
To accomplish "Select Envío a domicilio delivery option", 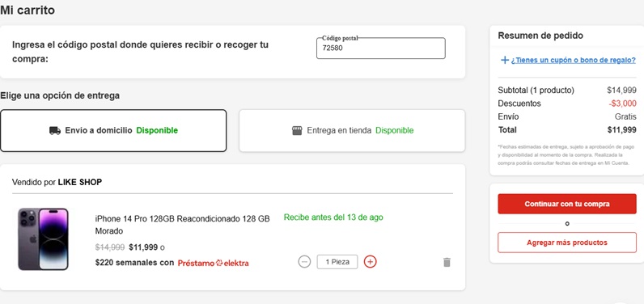I will [x=113, y=130].
